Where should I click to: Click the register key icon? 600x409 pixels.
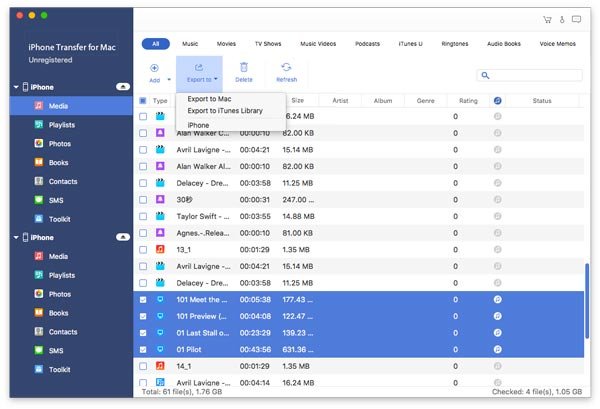(x=562, y=20)
